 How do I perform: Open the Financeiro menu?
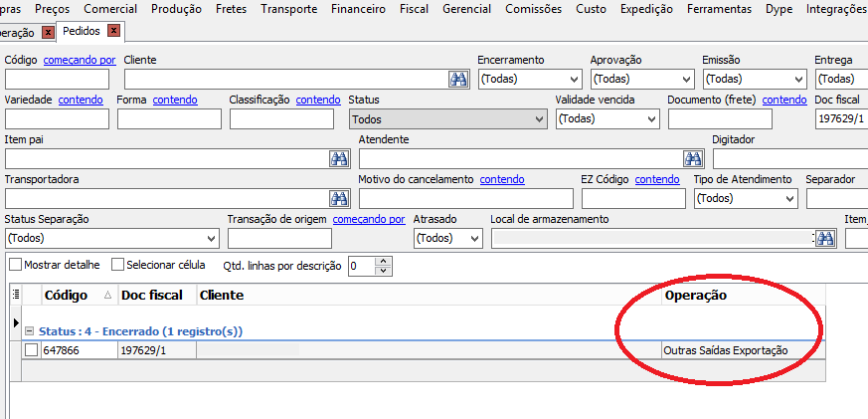click(358, 9)
